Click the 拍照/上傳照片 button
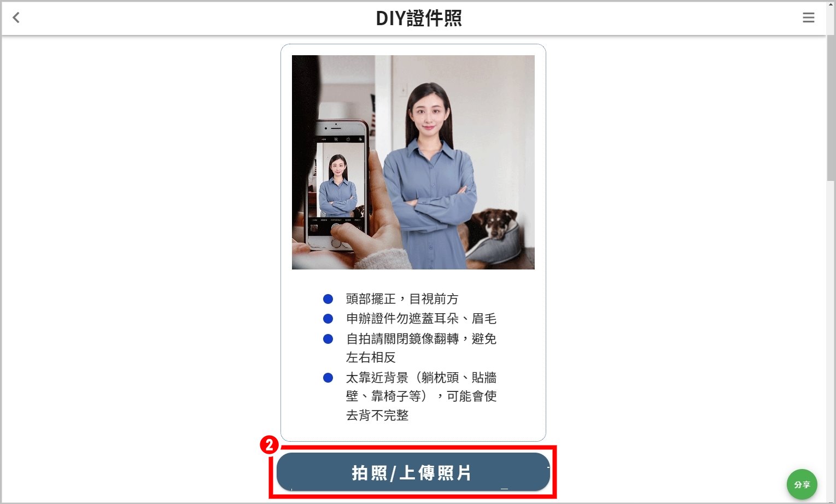 pos(413,472)
